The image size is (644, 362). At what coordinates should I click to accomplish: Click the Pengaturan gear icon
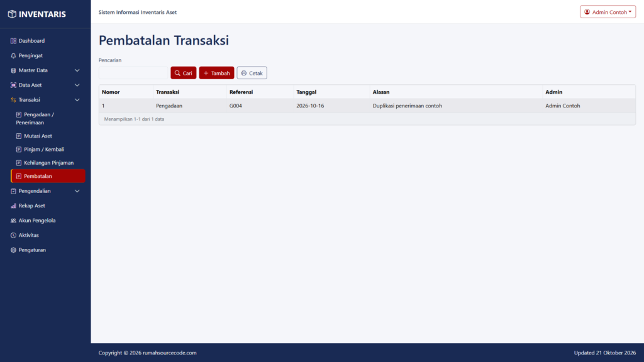13,250
